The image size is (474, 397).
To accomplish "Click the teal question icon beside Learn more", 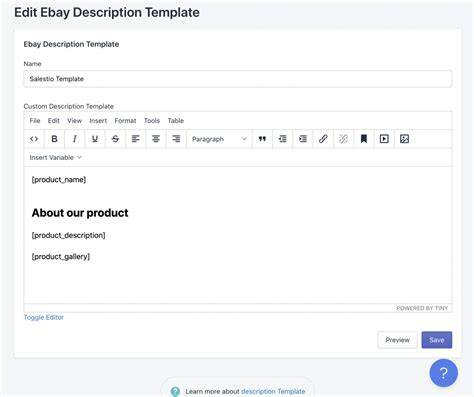I will (175, 391).
